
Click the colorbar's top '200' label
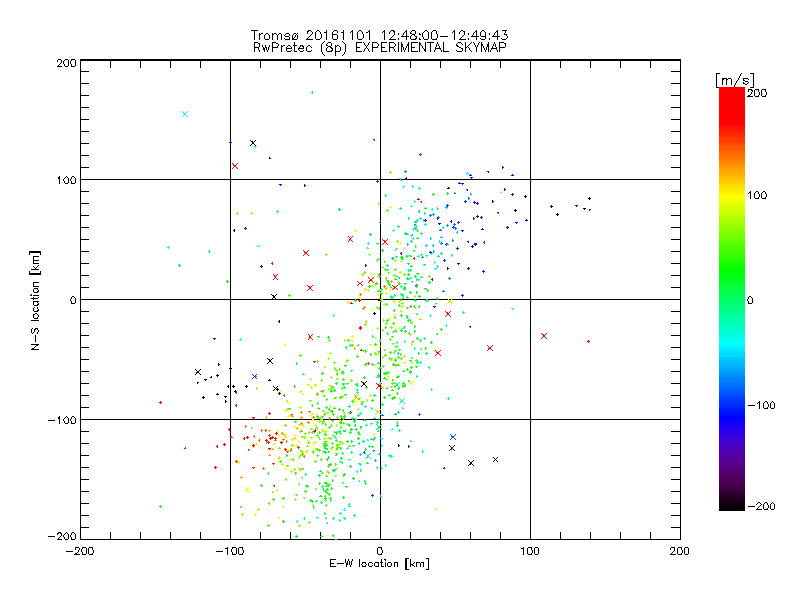[757, 93]
